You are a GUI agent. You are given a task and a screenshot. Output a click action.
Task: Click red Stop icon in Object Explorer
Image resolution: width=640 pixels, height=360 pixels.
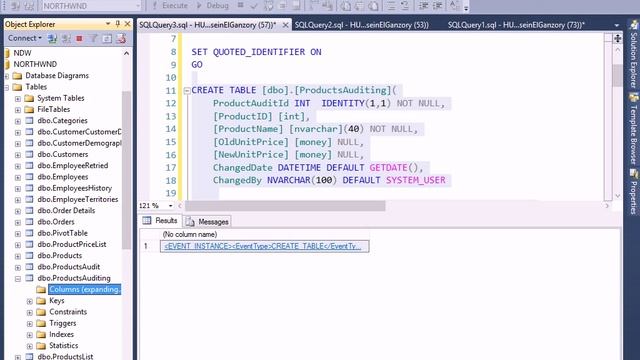pos(79,39)
